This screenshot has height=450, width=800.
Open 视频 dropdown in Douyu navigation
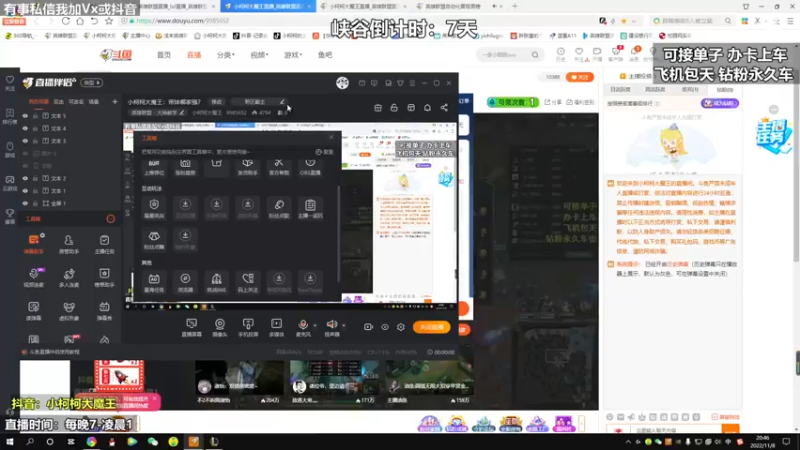click(259, 55)
